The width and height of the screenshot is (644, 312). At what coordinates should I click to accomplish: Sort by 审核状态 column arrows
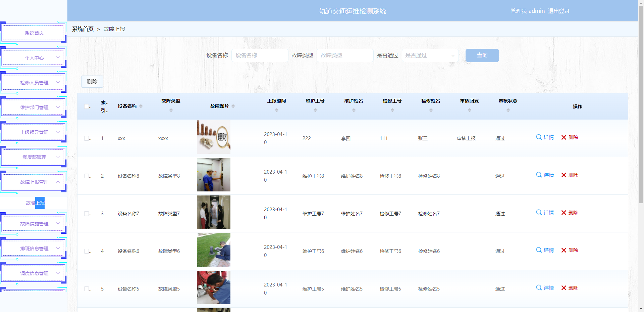coord(508,110)
